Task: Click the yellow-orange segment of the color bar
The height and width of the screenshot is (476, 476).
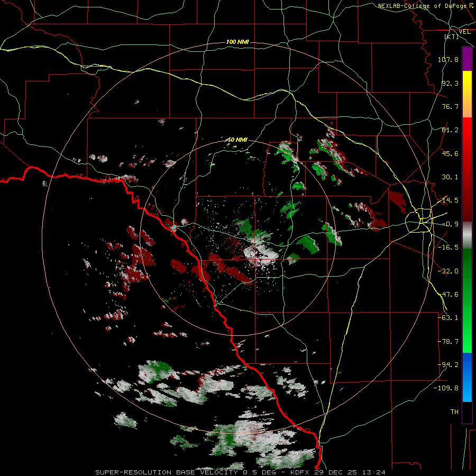Action: (467, 94)
